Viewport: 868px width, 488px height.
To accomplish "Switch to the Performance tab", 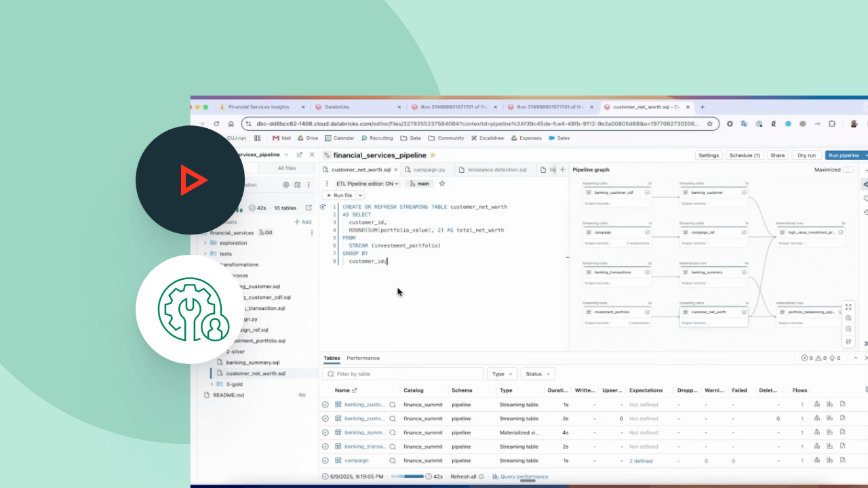I will [x=363, y=358].
